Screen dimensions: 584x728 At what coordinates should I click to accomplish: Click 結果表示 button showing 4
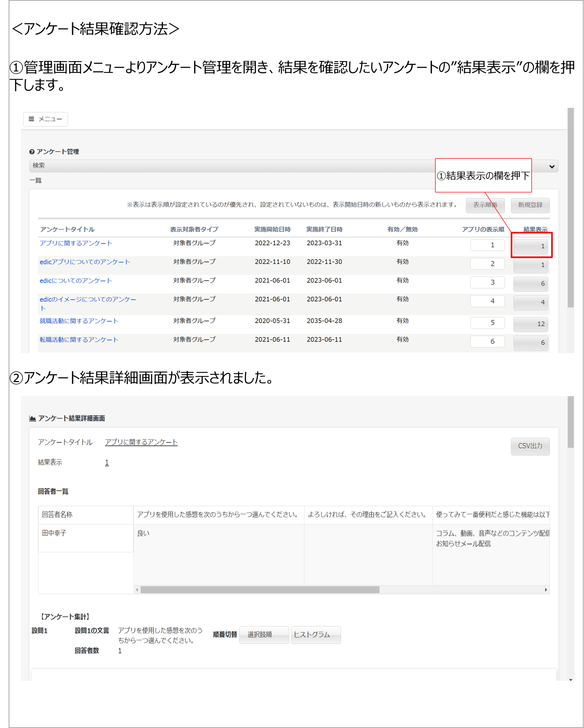pos(531,303)
